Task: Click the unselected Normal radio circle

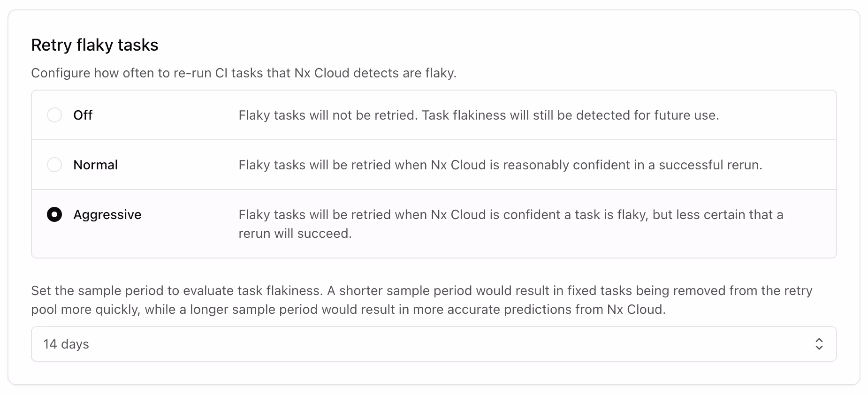Action: pos(54,165)
